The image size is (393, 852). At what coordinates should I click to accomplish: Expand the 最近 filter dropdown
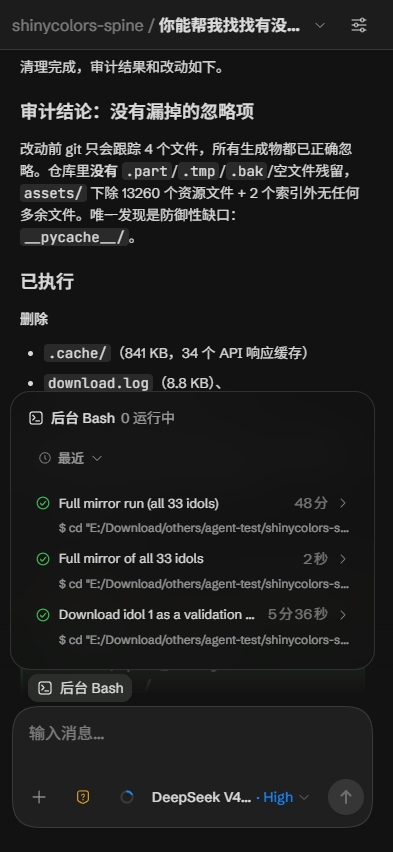[71, 458]
